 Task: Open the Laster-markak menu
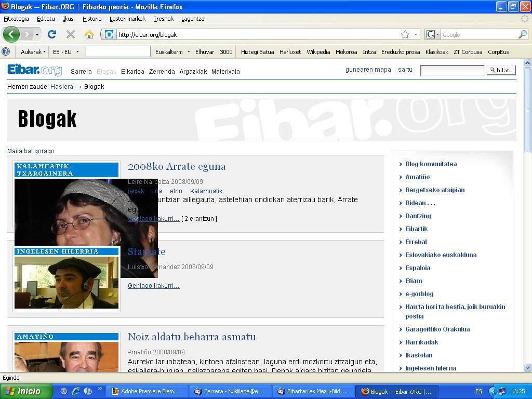(x=128, y=19)
